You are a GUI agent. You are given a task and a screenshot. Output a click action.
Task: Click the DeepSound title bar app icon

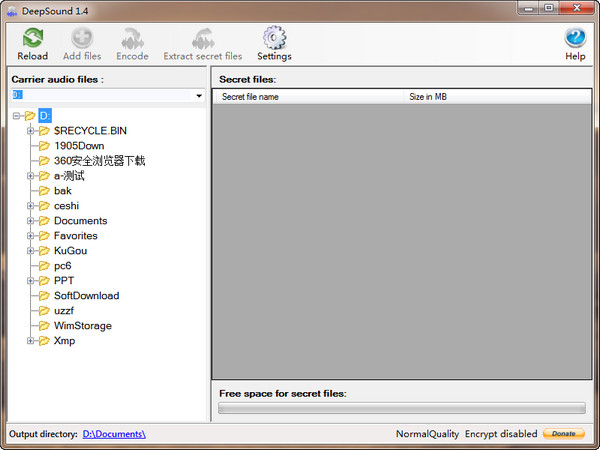tap(12, 11)
